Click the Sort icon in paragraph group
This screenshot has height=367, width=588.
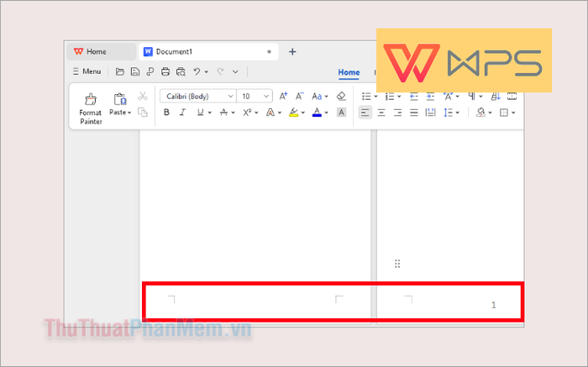tap(496, 97)
